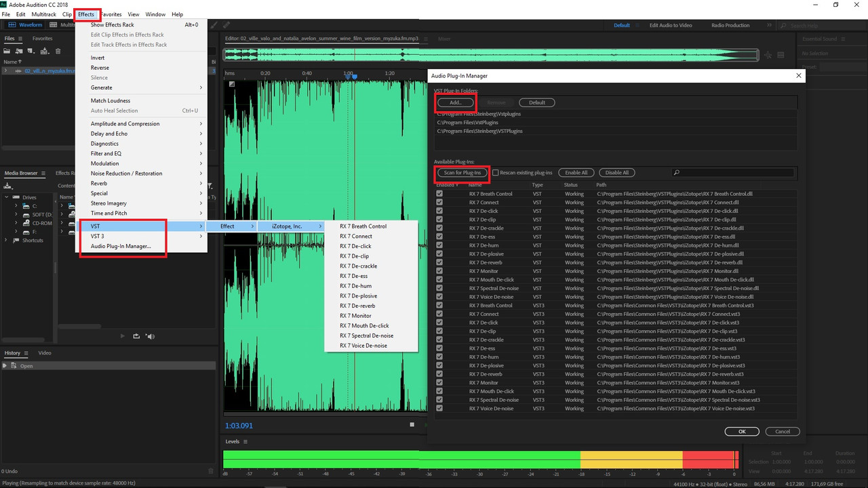The image size is (868, 488).
Task: Collapse the Drives tree node
Action: pyautogui.click(x=6, y=197)
